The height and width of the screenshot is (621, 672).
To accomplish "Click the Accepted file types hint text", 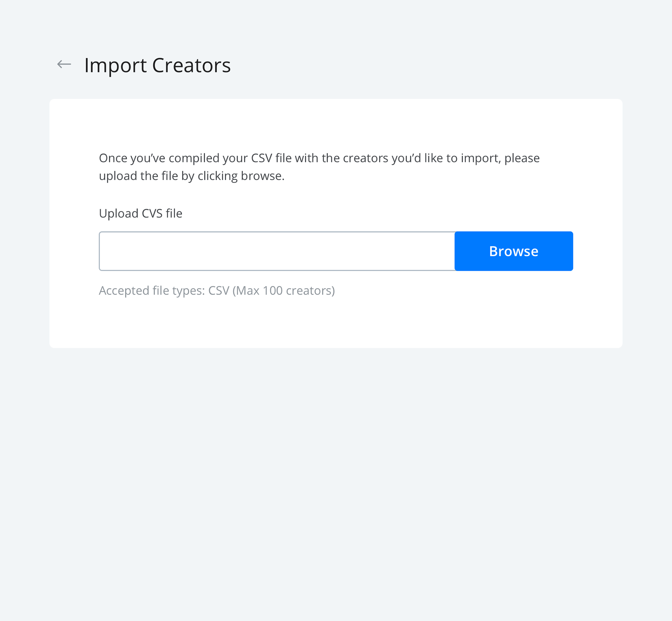I will point(217,291).
